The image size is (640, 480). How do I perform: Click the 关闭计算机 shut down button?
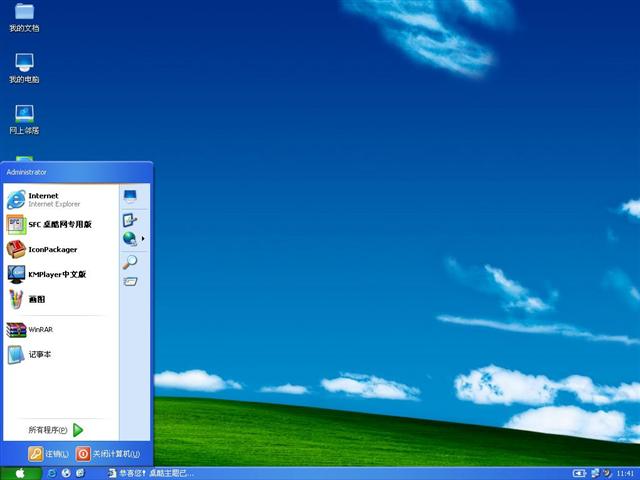tap(108, 453)
